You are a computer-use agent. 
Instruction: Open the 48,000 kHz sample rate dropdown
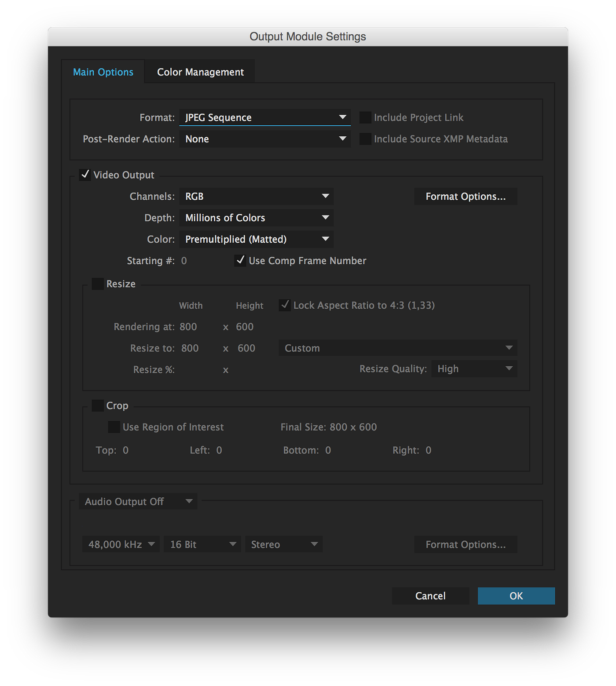coord(121,544)
